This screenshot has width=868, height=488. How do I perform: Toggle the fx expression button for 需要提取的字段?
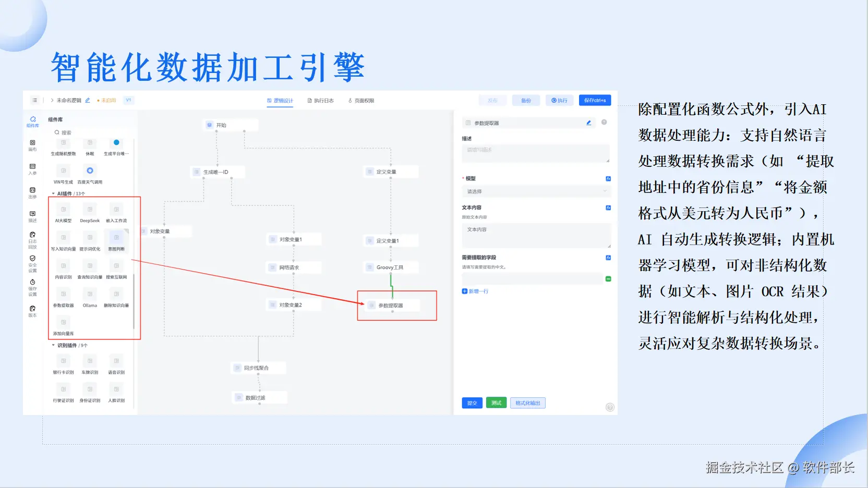pyautogui.click(x=608, y=258)
